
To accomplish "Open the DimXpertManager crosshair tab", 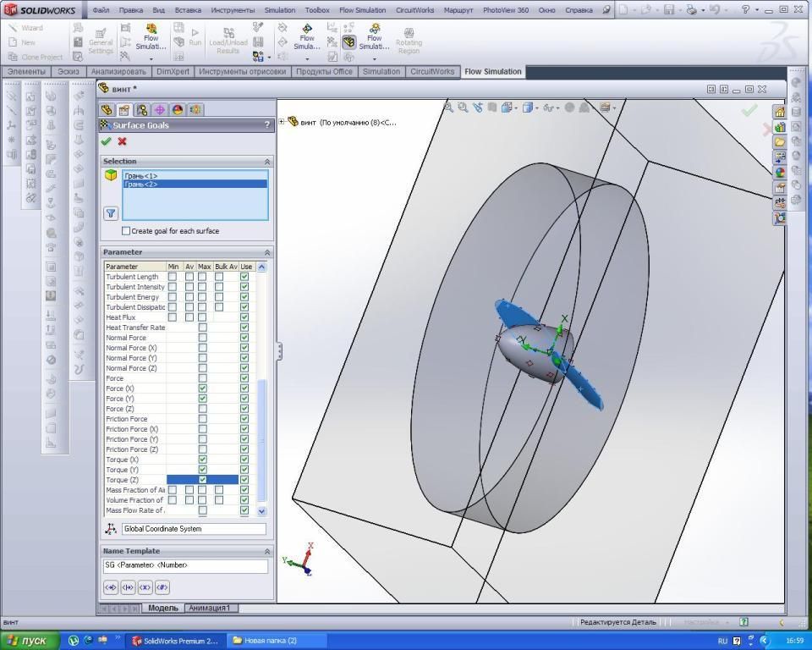I will click(x=160, y=109).
